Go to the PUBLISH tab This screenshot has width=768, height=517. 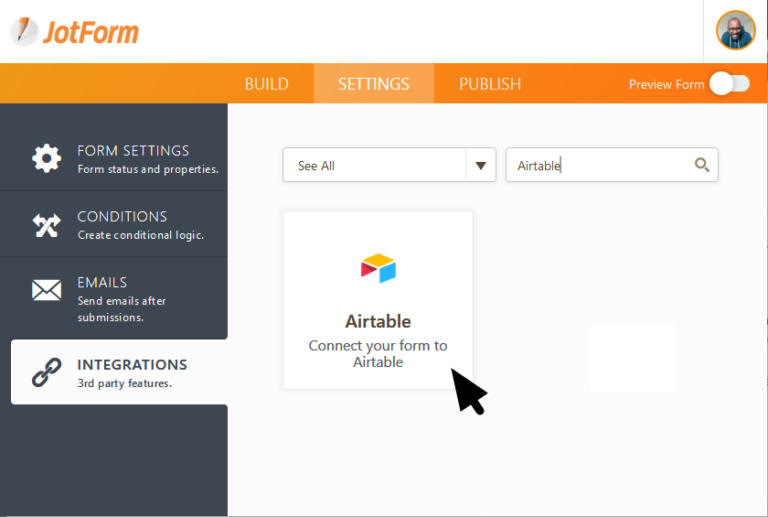[490, 84]
